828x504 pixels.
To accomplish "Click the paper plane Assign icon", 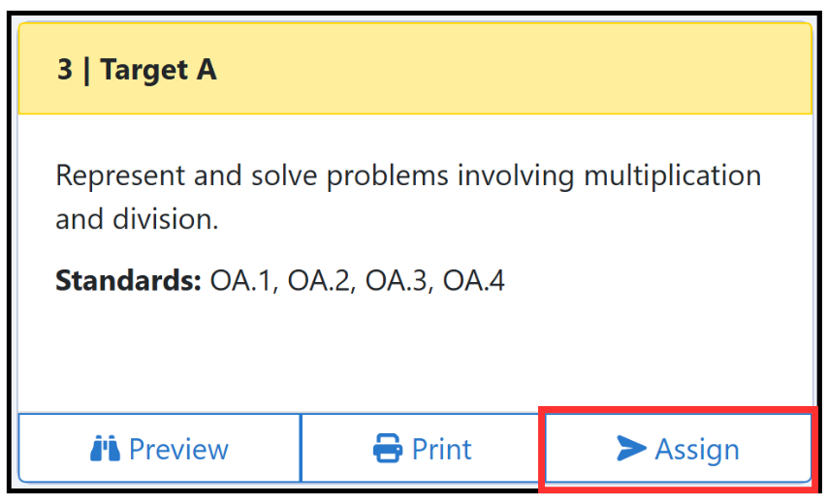I will tap(631, 448).
